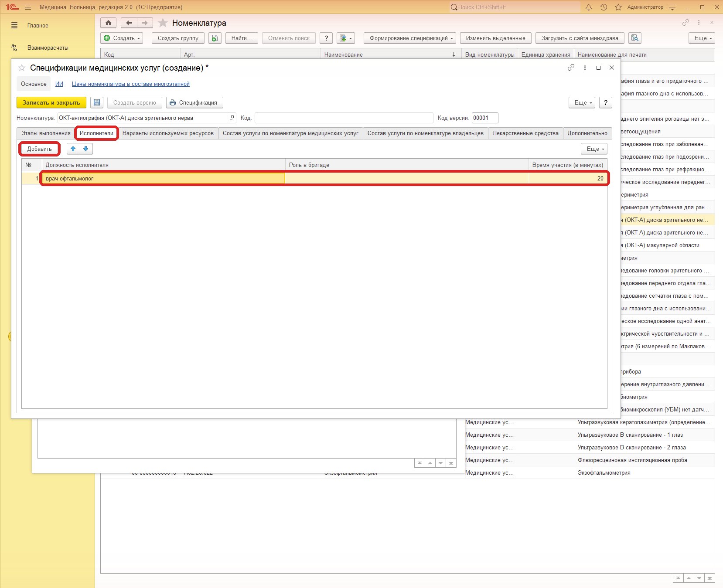The width and height of the screenshot is (723, 588).
Task: Open the Еще menu in Номенклатура toolbar
Action: (702, 38)
